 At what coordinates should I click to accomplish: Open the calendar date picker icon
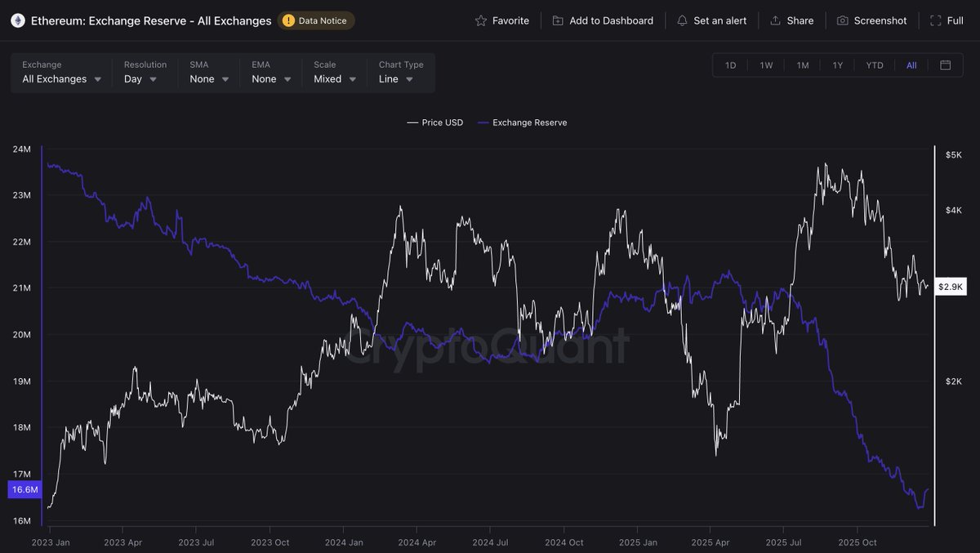(x=946, y=65)
